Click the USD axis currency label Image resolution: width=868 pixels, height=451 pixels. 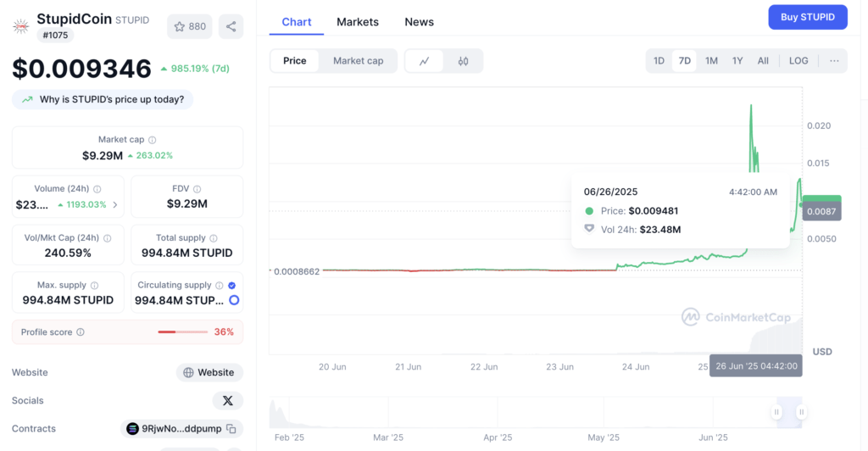point(822,352)
